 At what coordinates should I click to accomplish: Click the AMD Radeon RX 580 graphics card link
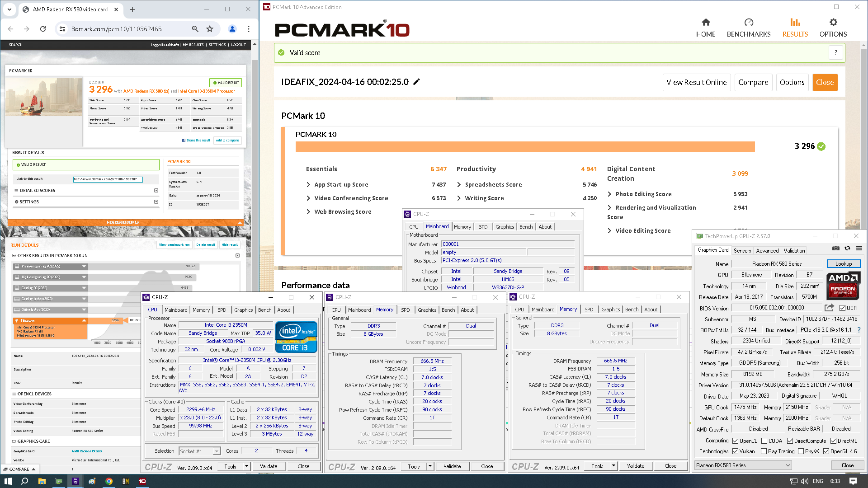click(x=87, y=451)
